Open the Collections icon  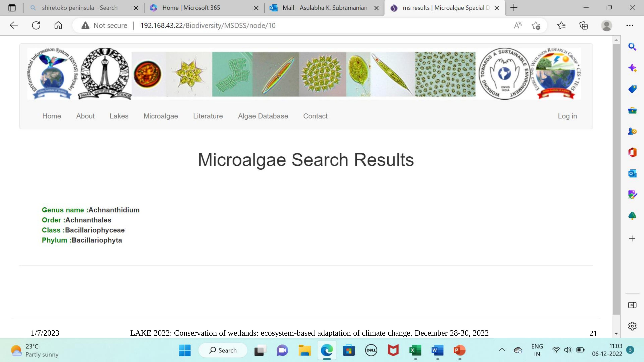click(x=583, y=25)
